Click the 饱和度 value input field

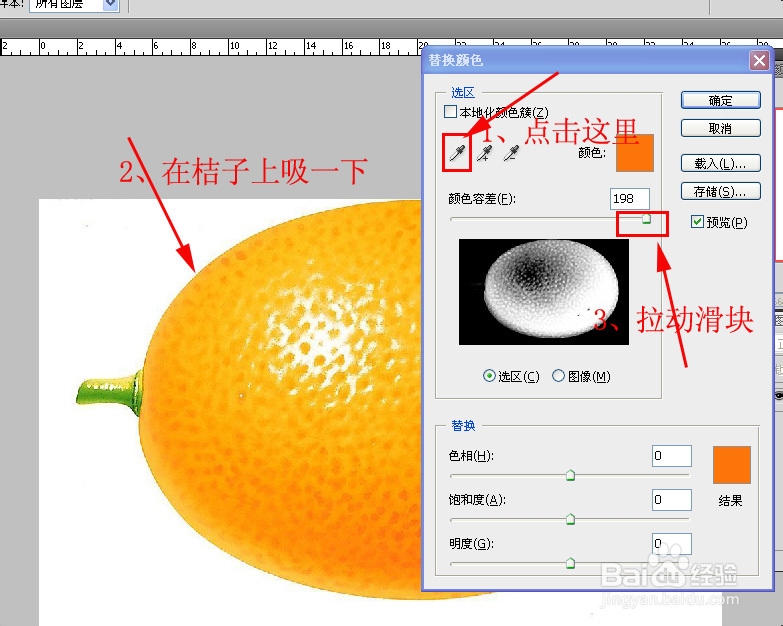(x=672, y=500)
